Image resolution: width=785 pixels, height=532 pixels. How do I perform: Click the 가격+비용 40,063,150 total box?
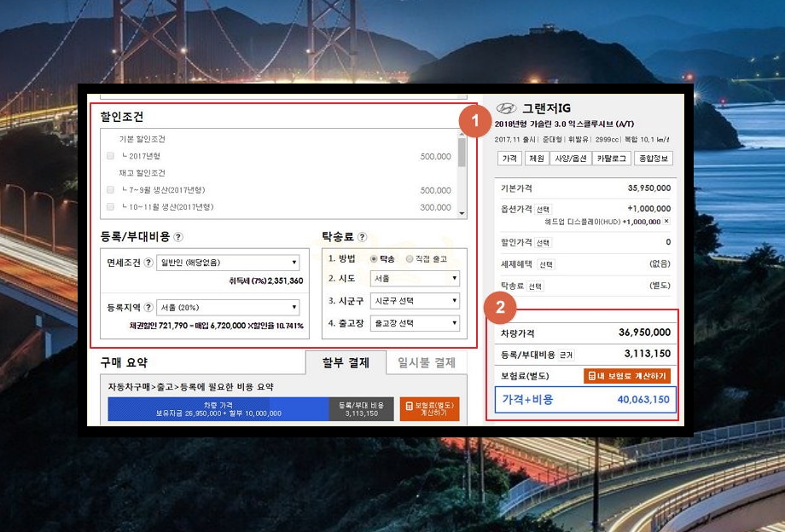point(585,400)
